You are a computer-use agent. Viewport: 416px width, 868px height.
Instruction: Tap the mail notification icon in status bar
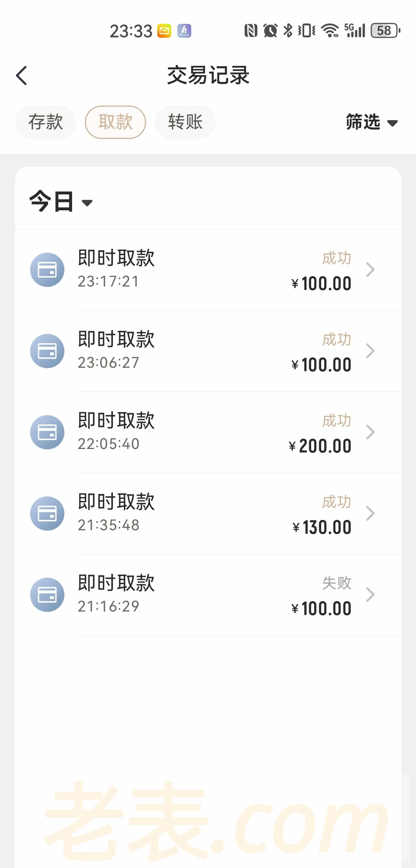(164, 31)
